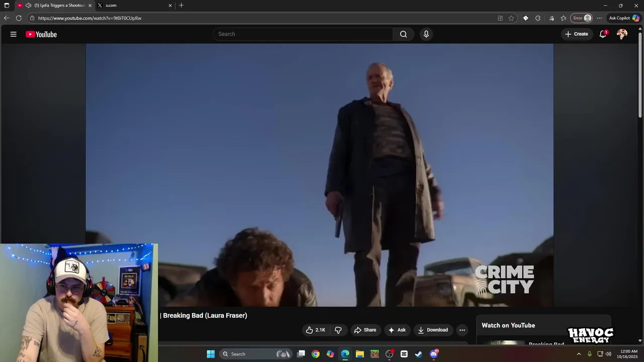Viewport: 644px width, 362px height.
Task: Click the Watch on YouTube heading
Action: pyautogui.click(x=508, y=325)
